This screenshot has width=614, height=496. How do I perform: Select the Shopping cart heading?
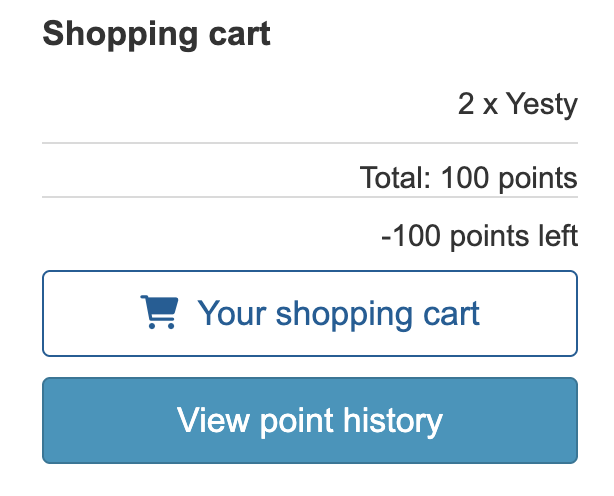(x=156, y=34)
